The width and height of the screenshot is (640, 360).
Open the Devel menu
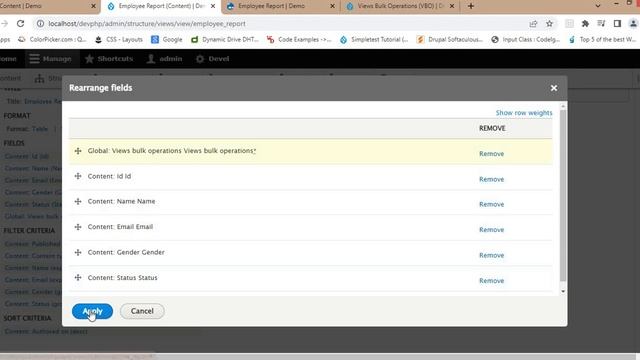[x=213, y=59]
